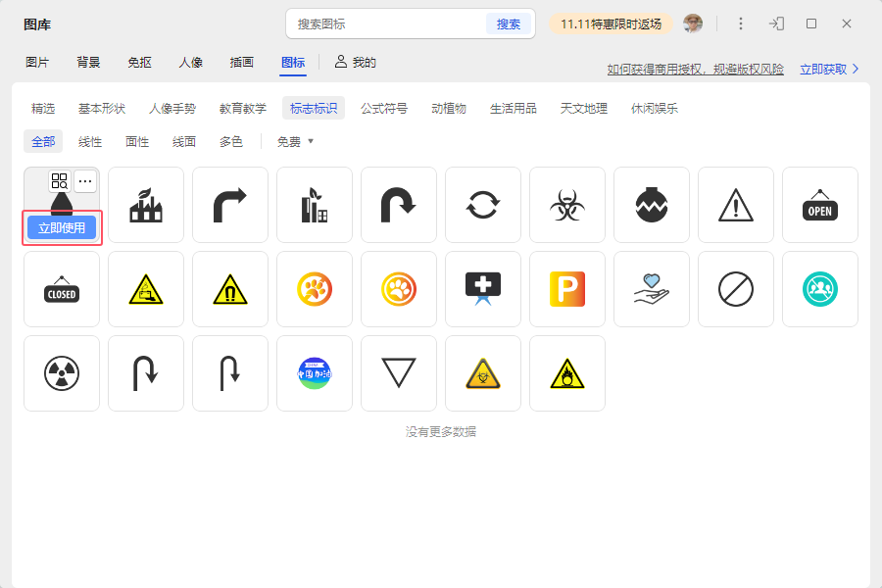Pick the green building with leaf icon
Viewport: 882px width, 588px height.
pos(315,205)
